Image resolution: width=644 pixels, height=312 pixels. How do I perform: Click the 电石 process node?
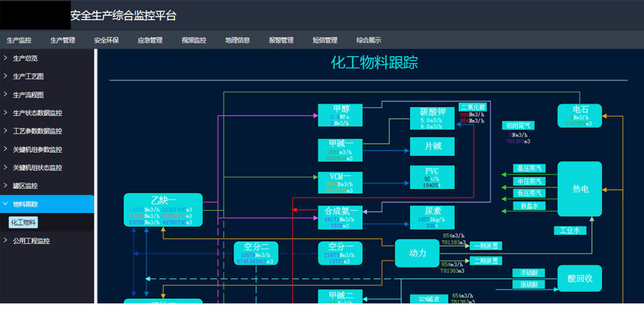pos(580,116)
